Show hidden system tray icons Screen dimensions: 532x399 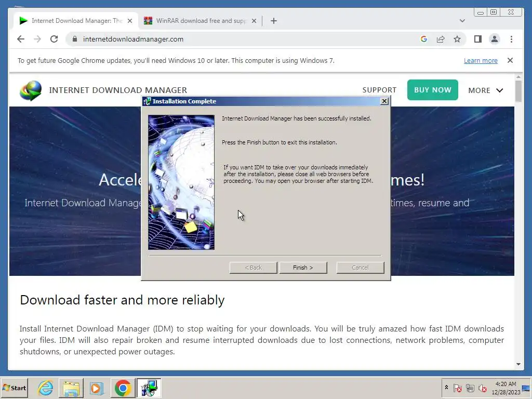(446, 388)
